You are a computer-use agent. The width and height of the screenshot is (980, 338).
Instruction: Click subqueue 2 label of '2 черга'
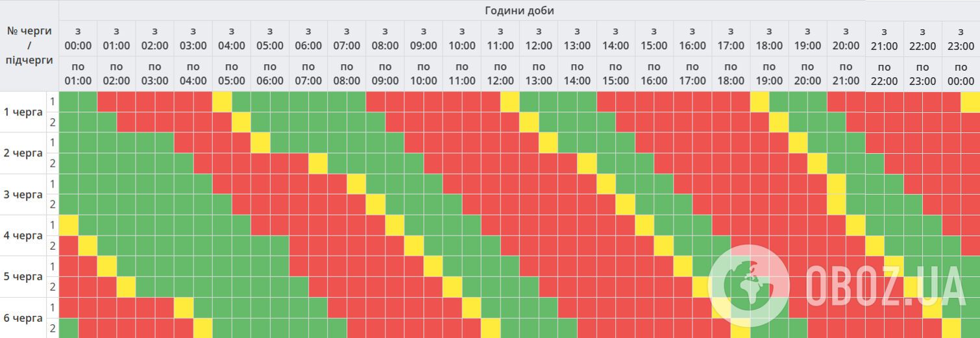tap(53, 163)
